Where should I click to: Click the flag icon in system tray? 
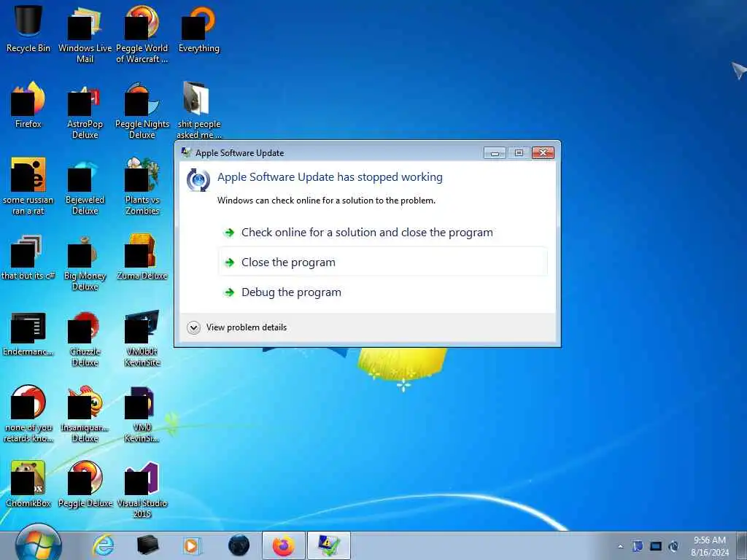[638, 546]
